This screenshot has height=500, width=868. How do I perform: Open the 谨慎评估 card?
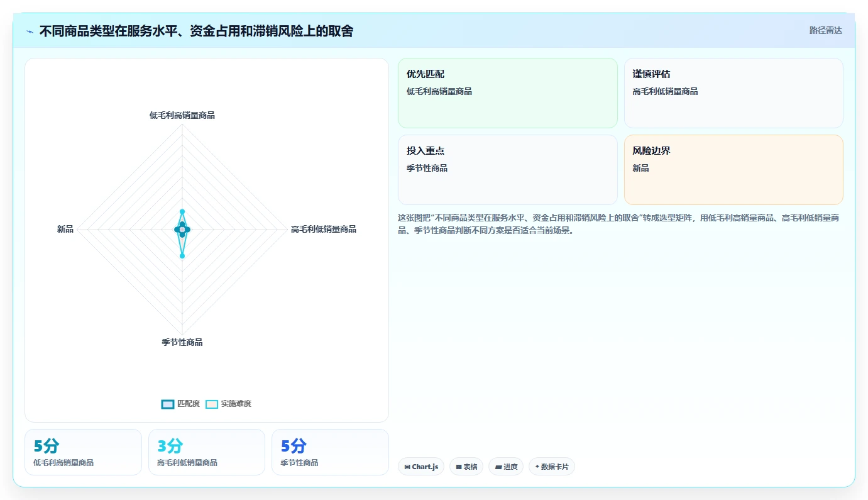[x=733, y=93]
